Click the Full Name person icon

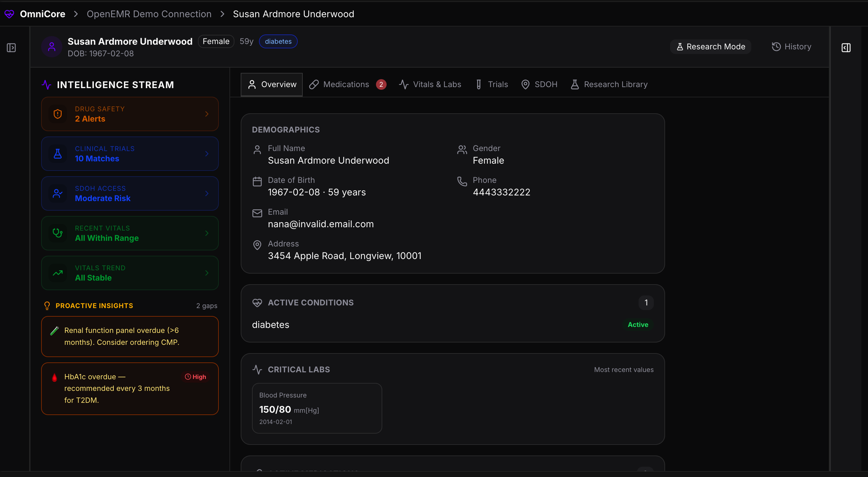(x=257, y=150)
